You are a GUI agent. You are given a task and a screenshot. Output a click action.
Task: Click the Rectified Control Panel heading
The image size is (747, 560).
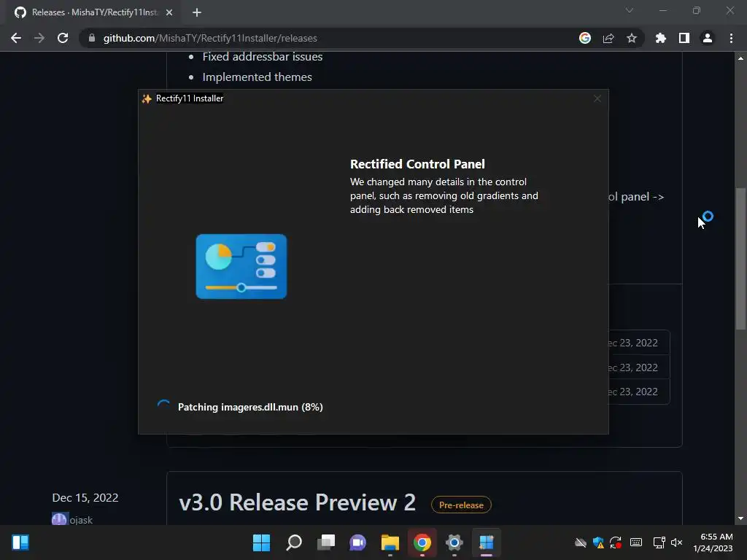tap(417, 164)
